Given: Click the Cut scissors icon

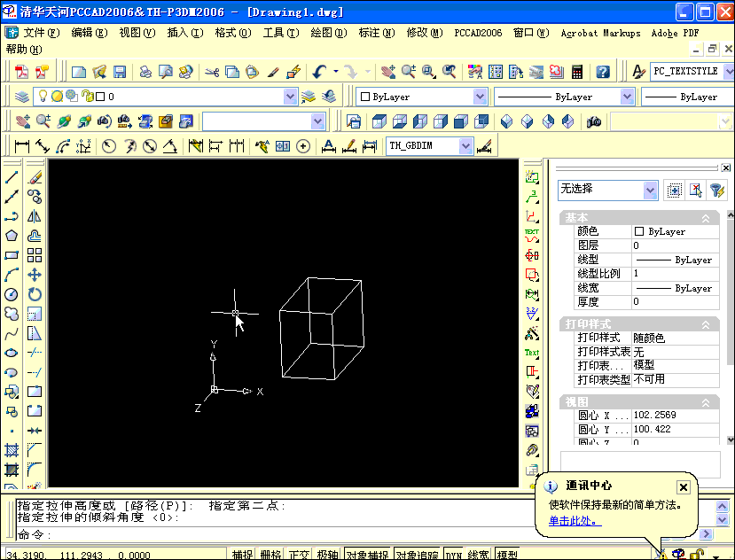Looking at the screenshot, I should [x=212, y=72].
